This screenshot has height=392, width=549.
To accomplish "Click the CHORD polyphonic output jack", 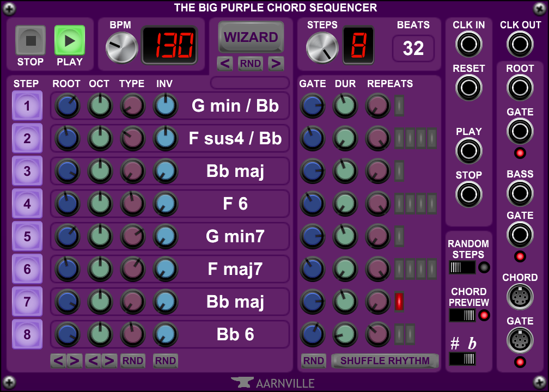I will 520,297.
